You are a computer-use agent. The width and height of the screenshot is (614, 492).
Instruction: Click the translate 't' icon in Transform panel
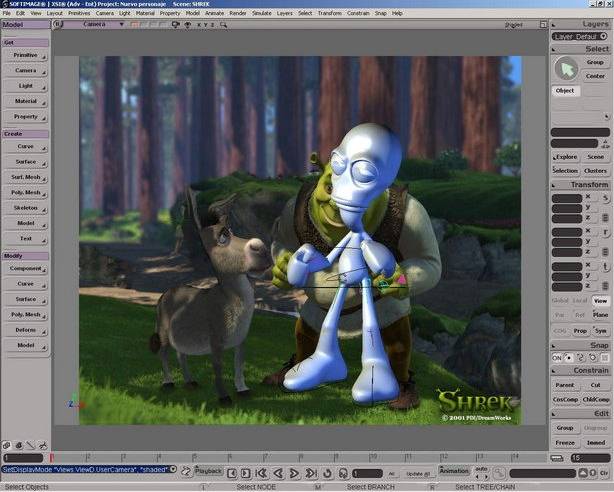(605, 267)
